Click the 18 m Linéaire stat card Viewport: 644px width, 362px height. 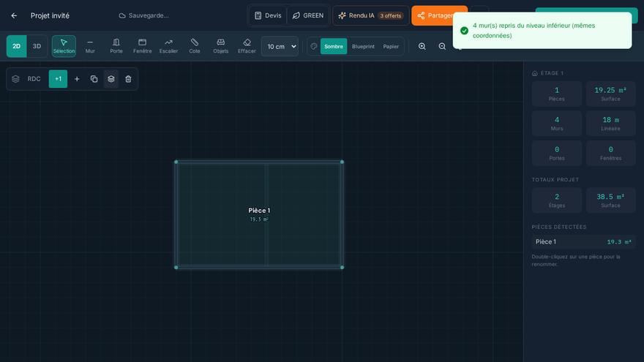click(610, 124)
